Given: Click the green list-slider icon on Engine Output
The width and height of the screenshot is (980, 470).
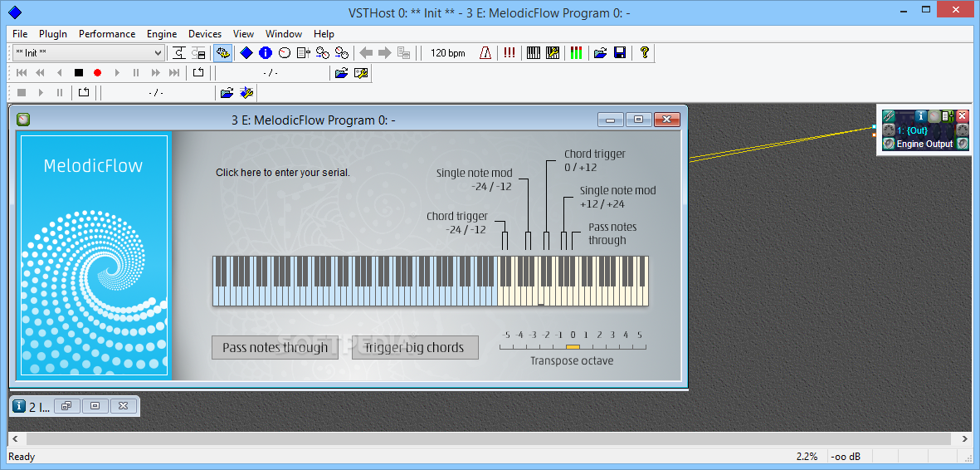Looking at the screenshot, I should click(948, 115).
